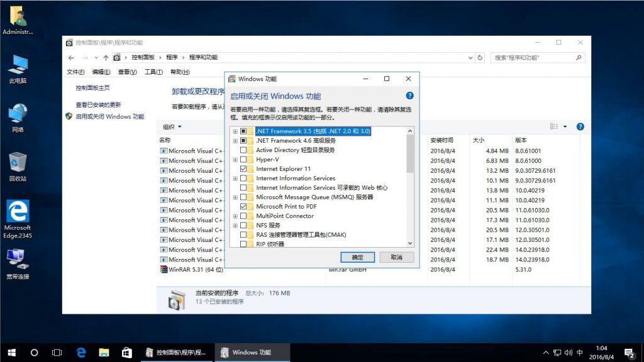Viewport: 644px width, 362px height.
Task: Enable MultiPoint Connector checkbox
Action: coord(243,216)
